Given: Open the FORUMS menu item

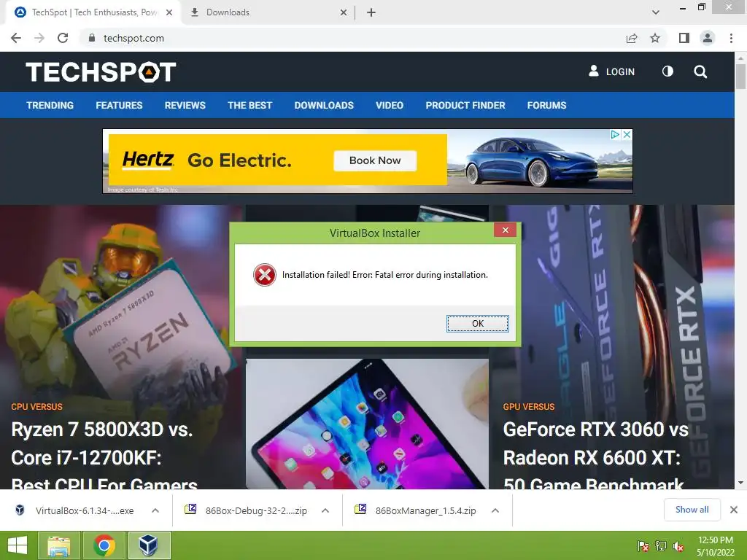Looking at the screenshot, I should 546,105.
